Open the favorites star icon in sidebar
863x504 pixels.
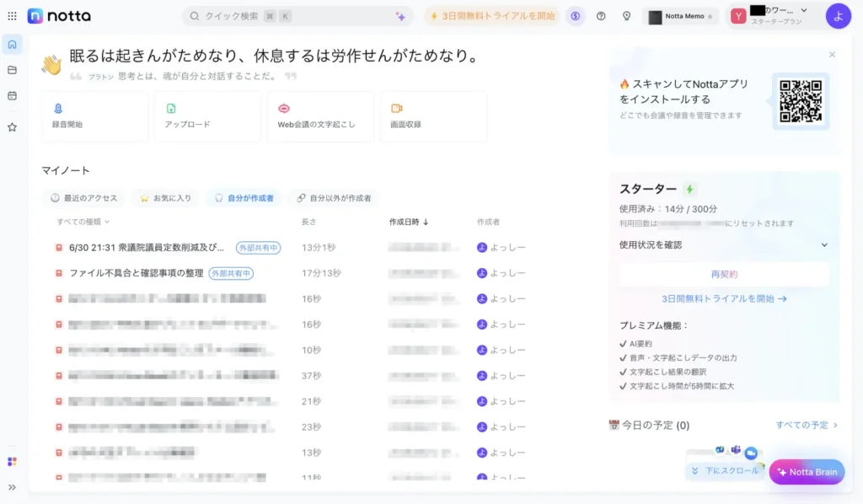(12, 127)
